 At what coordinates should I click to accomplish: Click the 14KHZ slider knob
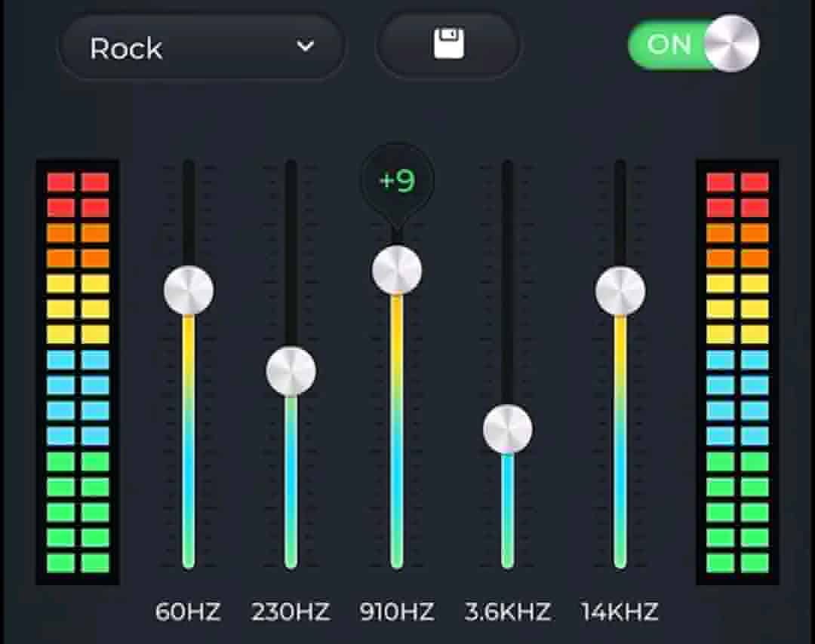click(x=620, y=291)
